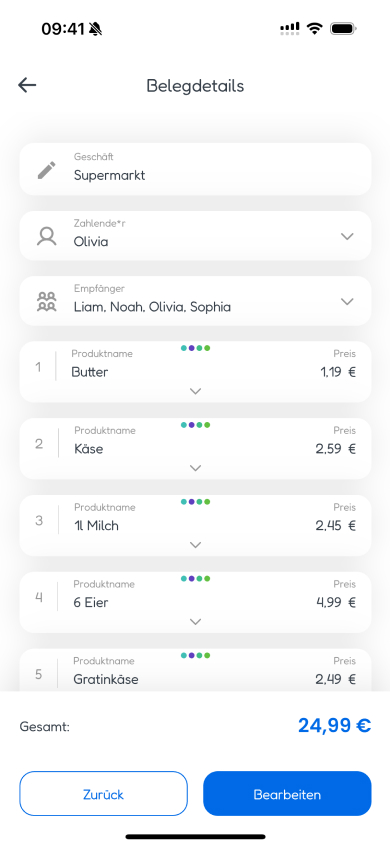Tap the battery icon in status bar
Viewport: 390px width, 844px height.
pos(344,29)
